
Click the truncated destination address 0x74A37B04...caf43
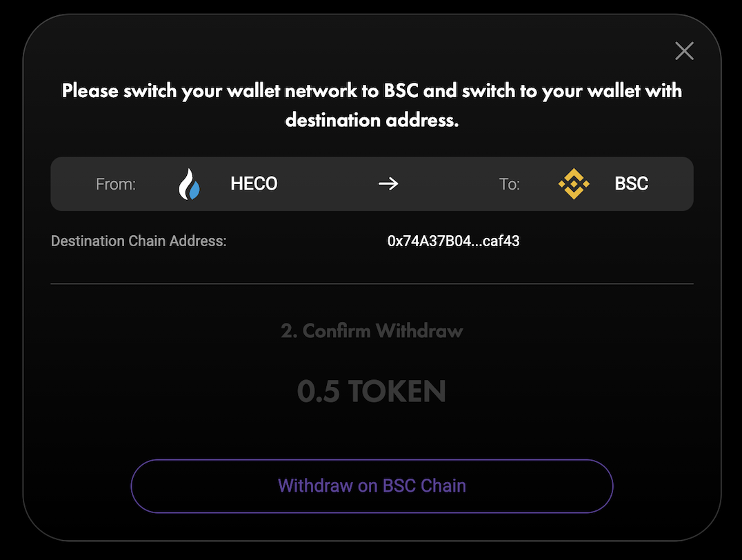(x=453, y=241)
